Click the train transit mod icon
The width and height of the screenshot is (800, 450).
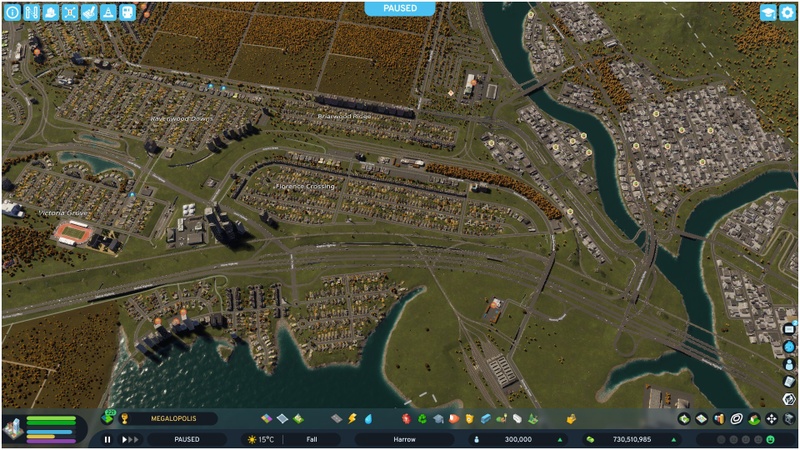point(128,12)
